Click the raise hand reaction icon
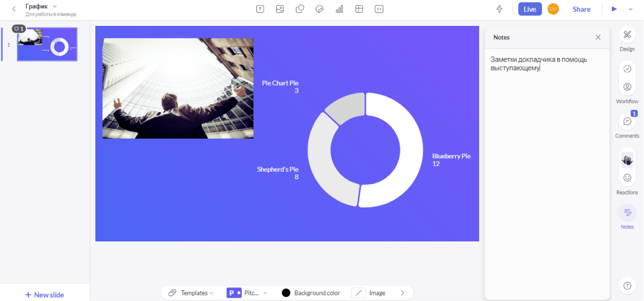 (x=627, y=160)
